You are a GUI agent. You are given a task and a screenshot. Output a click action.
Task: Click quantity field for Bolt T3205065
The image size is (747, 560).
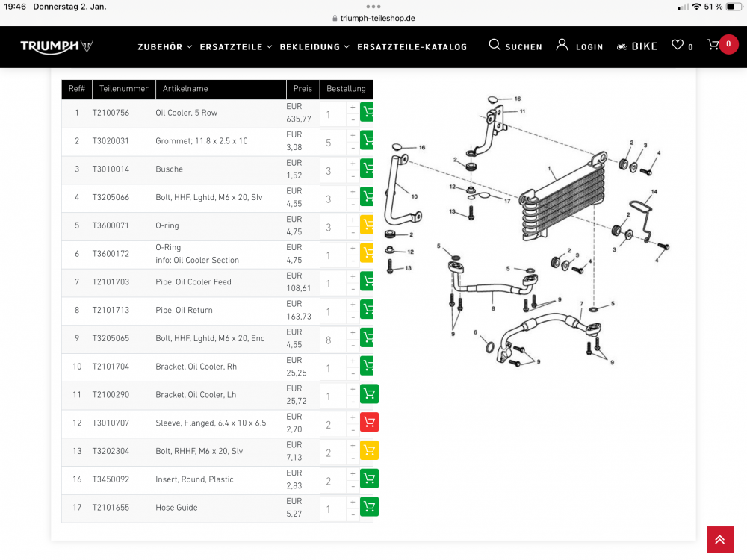point(333,340)
